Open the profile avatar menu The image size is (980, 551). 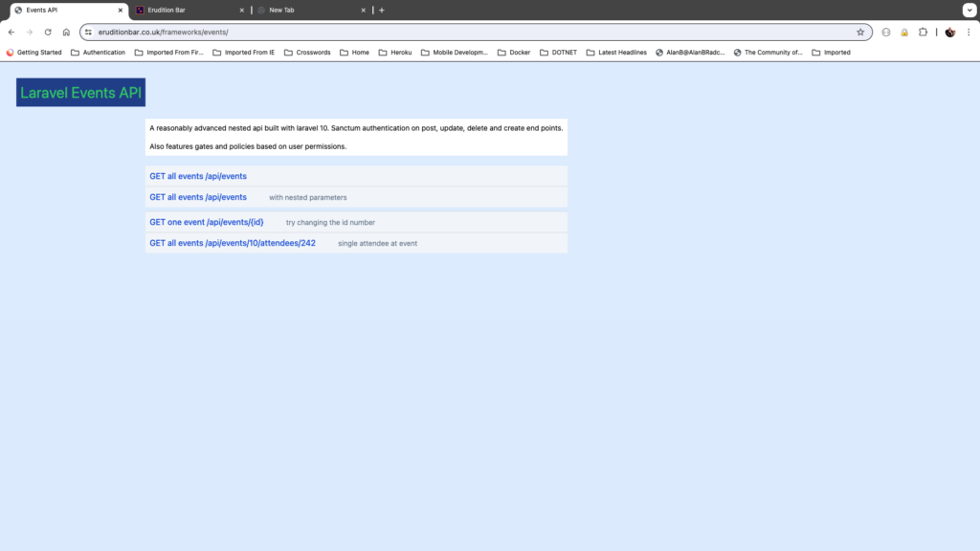click(950, 32)
